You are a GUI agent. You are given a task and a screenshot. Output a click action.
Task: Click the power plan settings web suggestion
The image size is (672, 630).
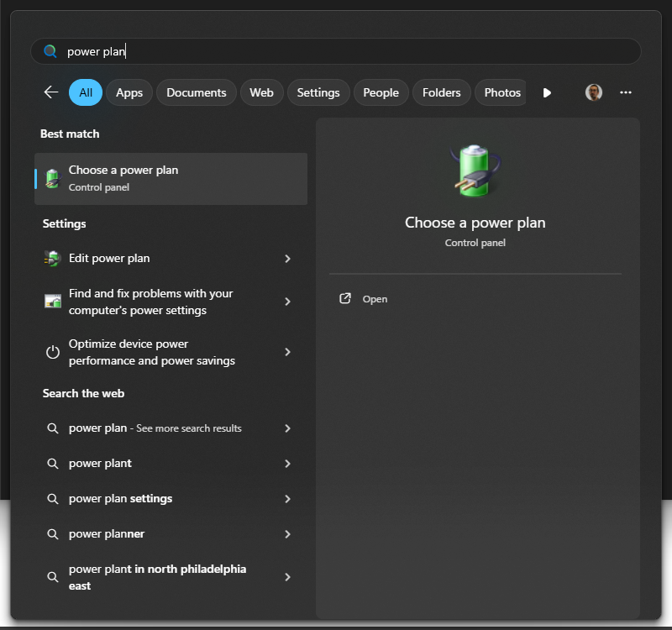[x=120, y=499]
